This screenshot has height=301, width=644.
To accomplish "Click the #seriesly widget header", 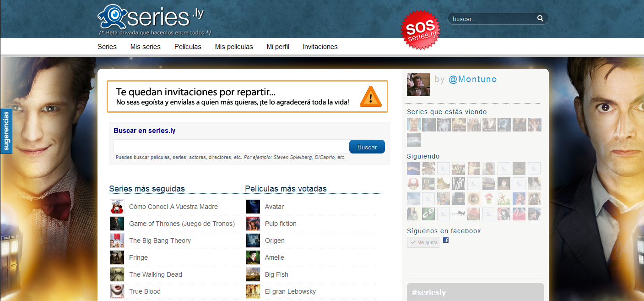I will [x=476, y=292].
